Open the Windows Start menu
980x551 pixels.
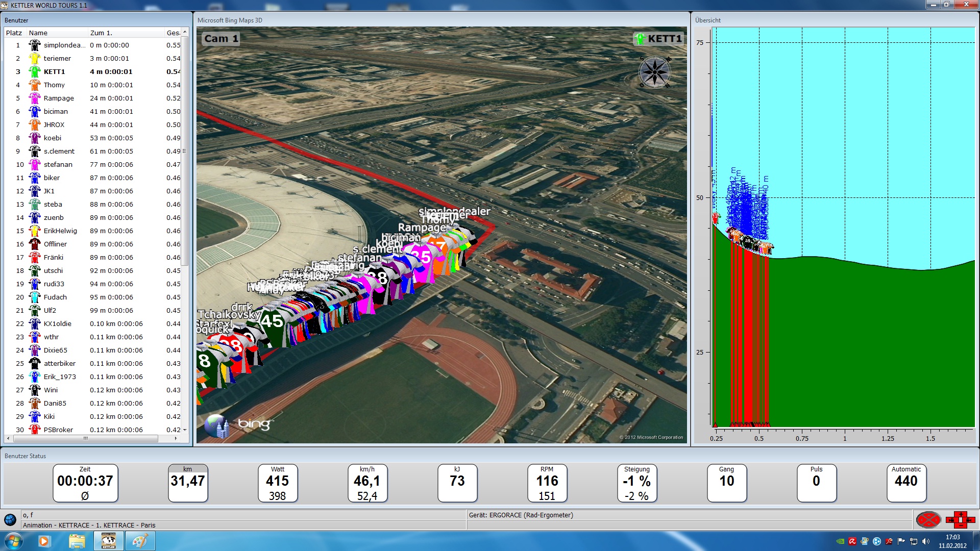13,541
